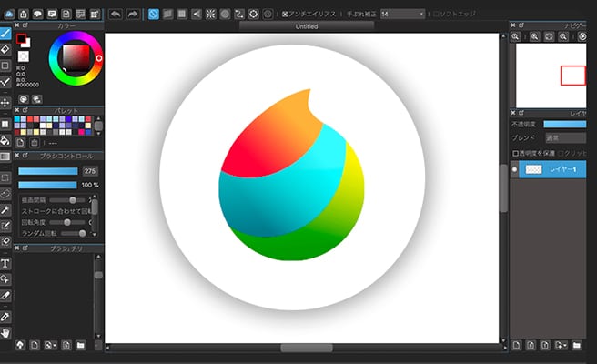Adjust the 不透明度 layer opacity slider
This screenshot has width=597, height=364.
pyautogui.click(x=565, y=124)
